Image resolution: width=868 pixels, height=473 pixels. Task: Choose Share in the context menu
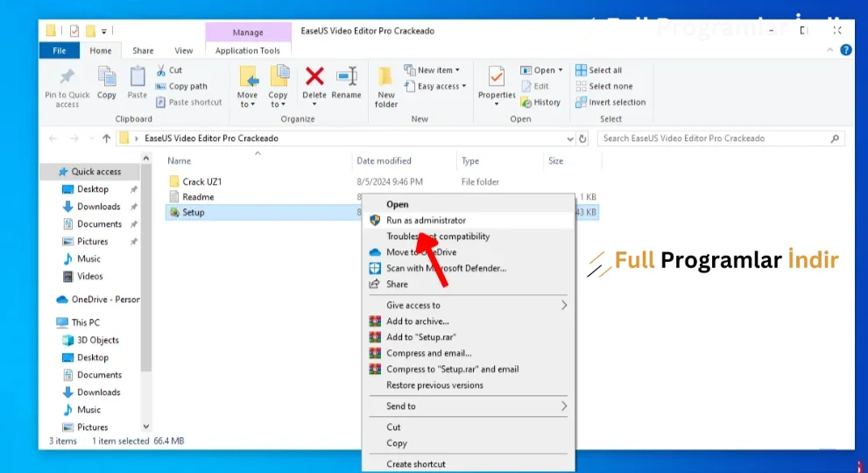pyautogui.click(x=469, y=284)
